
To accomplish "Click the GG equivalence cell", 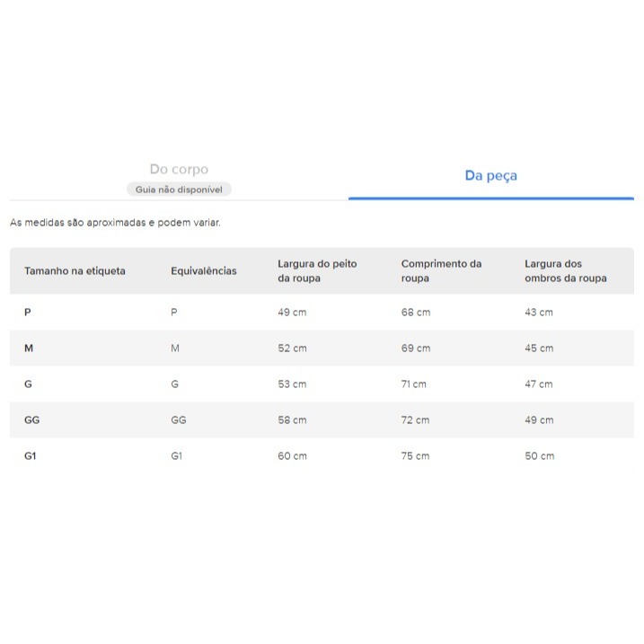I will 179,419.
